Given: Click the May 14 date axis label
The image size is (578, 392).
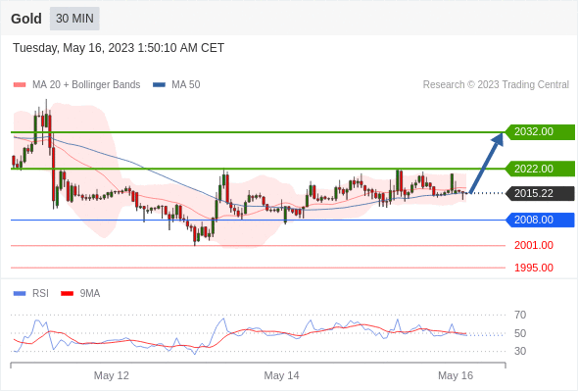Looking at the screenshot, I should pyautogui.click(x=281, y=375).
